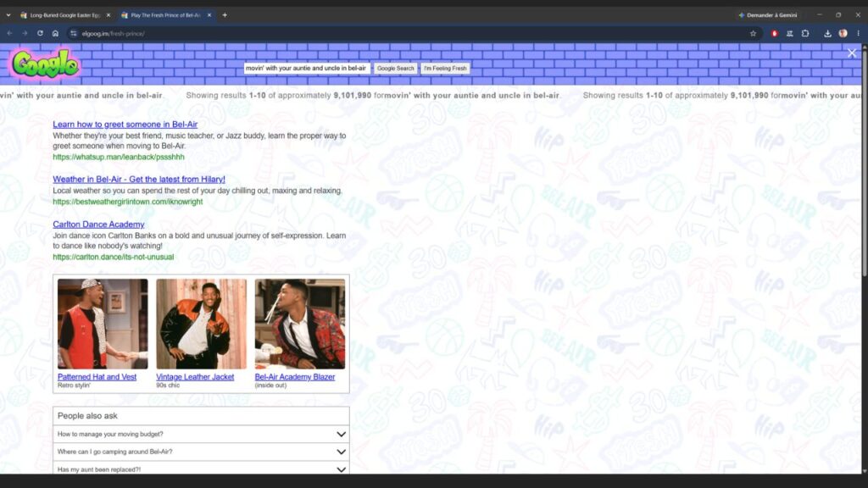Expand How to manage your moving budget
868x488 pixels.
[x=201, y=435]
